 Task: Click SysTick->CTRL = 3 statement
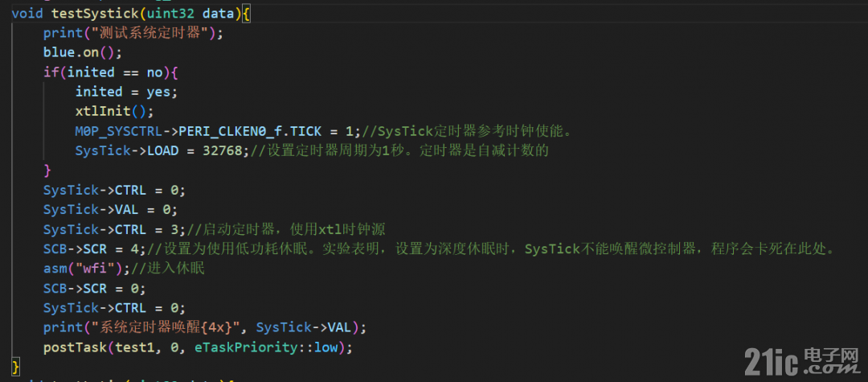click(x=115, y=229)
